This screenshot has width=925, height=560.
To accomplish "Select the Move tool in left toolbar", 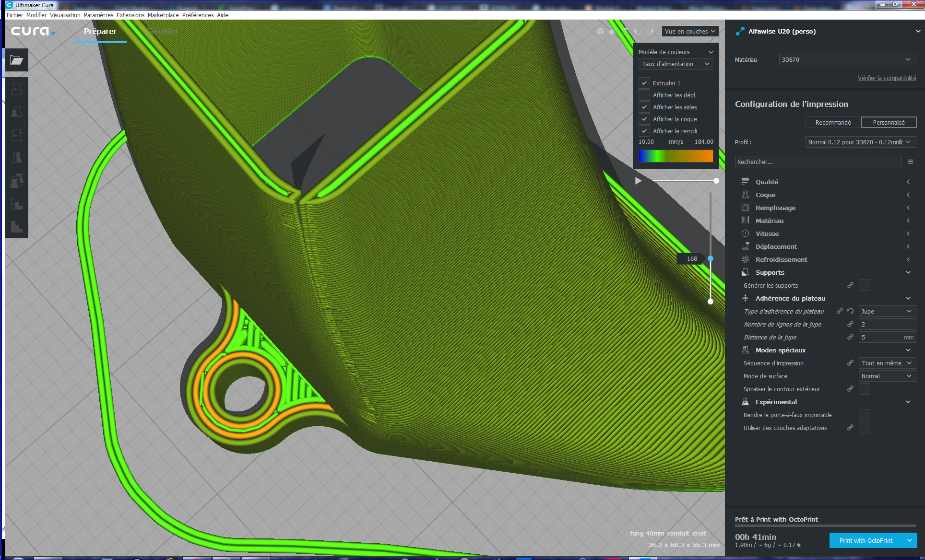I will [x=17, y=89].
